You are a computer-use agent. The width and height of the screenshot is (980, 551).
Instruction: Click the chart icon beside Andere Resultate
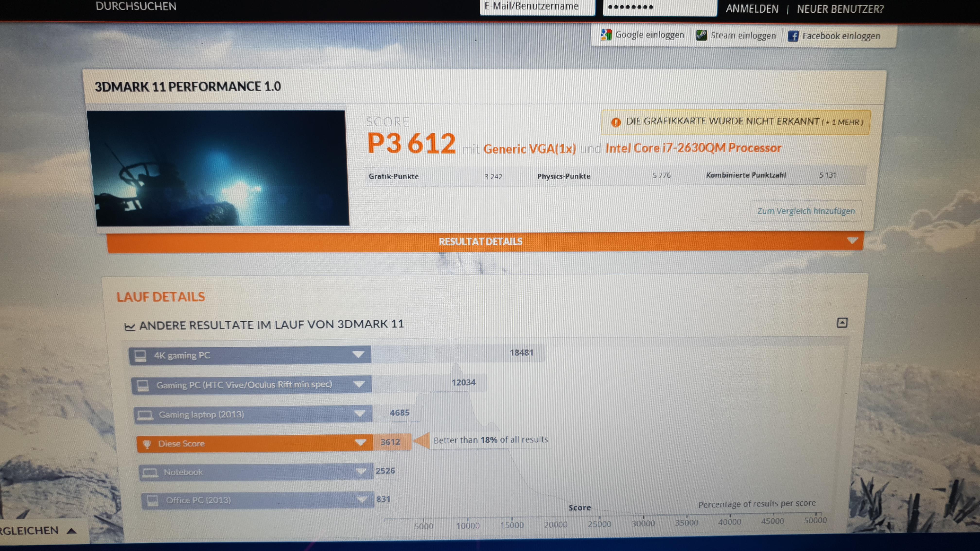click(130, 327)
